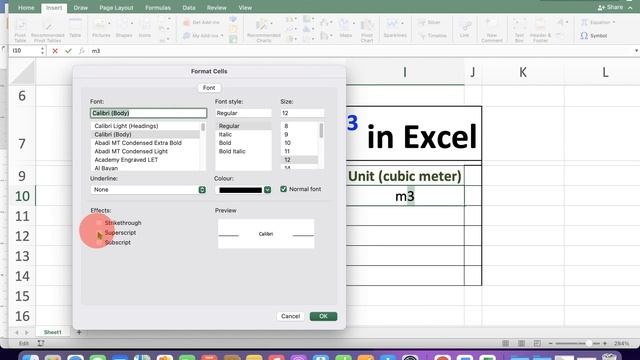The width and height of the screenshot is (640, 360).
Task: Switch to the Data tab
Action: coord(189,8)
